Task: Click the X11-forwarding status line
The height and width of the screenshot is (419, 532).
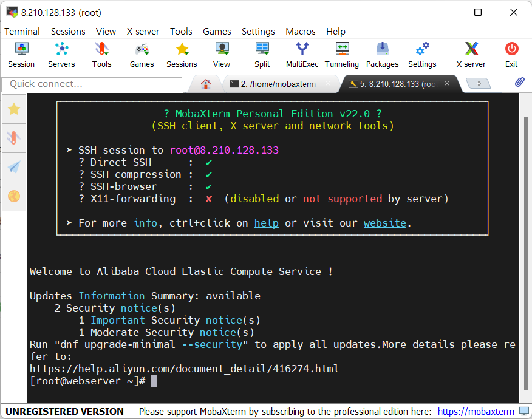Action: point(264,199)
